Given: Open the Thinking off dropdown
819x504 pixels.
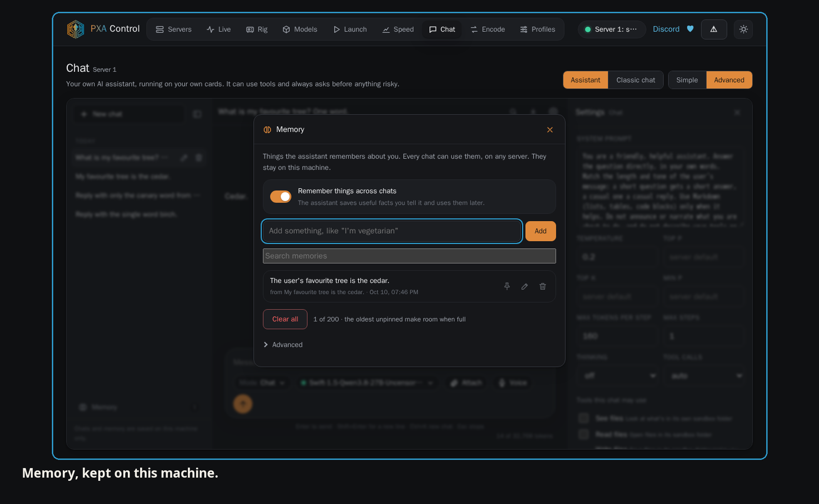Looking at the screenshot, I should pyautogui.click(x=619, y=376).
